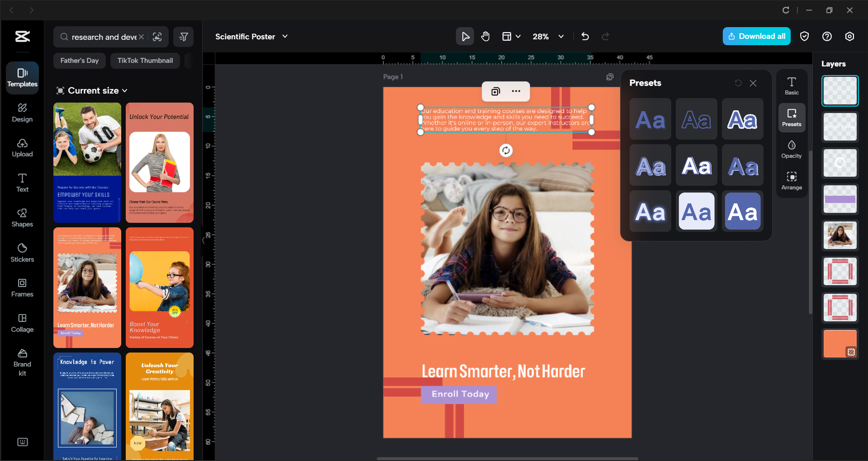Collapse the Current size section
Viewport: 868px width, 461px height.
coord(125,90)
